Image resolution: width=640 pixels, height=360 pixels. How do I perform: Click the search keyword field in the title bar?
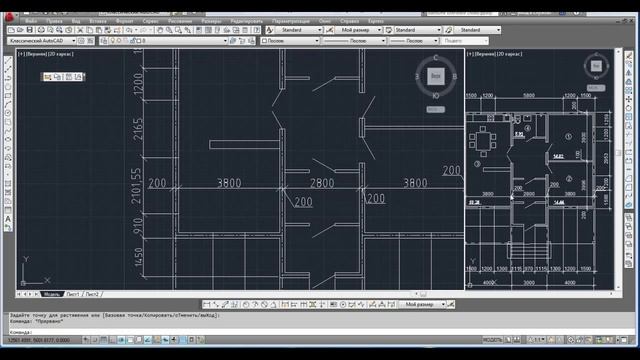(x=462, y=13)
